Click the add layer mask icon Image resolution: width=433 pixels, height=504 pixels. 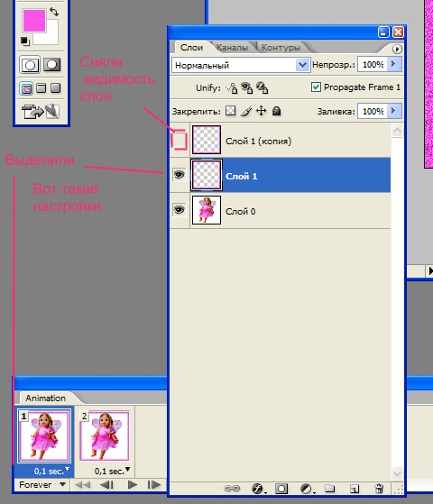coord(281,489)
